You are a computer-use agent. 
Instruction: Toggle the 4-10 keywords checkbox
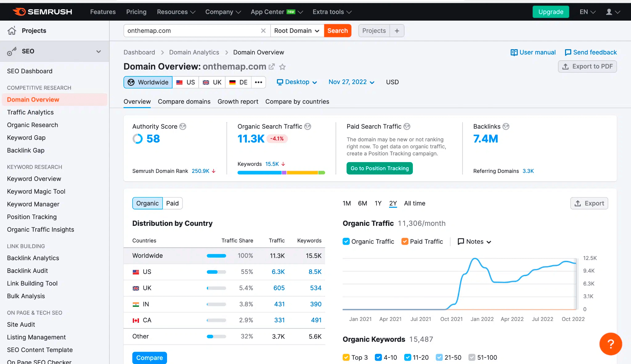[378, 357]
